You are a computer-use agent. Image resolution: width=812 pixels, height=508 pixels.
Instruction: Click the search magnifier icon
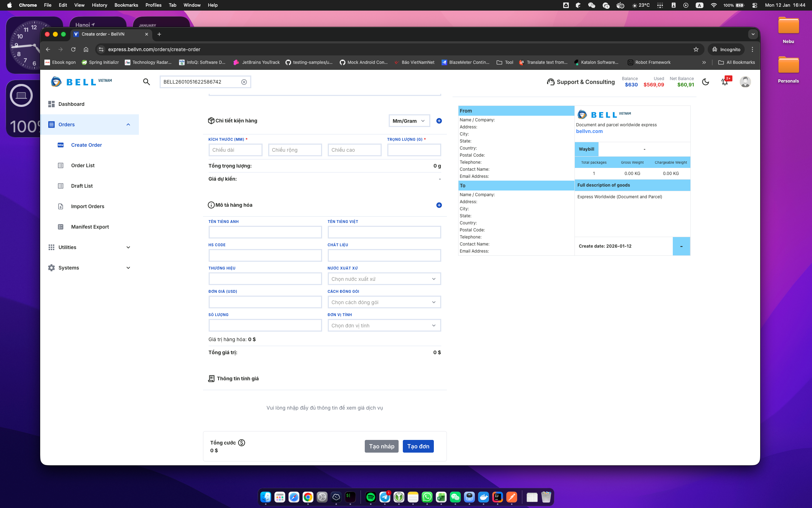point(147,82)
